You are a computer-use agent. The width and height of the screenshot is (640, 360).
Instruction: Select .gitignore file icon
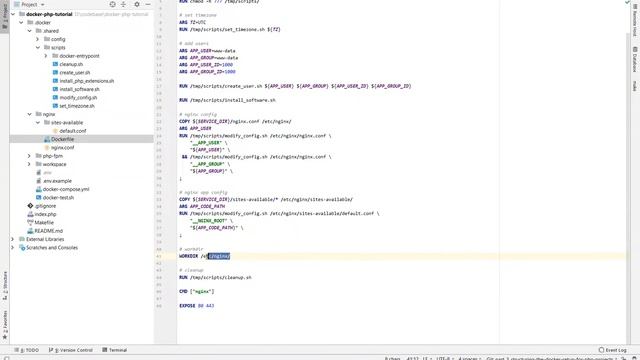[30, 206]
